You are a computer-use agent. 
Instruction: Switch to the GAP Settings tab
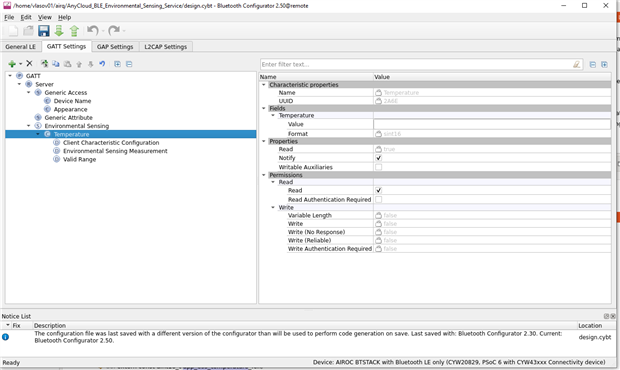[115, 47]
